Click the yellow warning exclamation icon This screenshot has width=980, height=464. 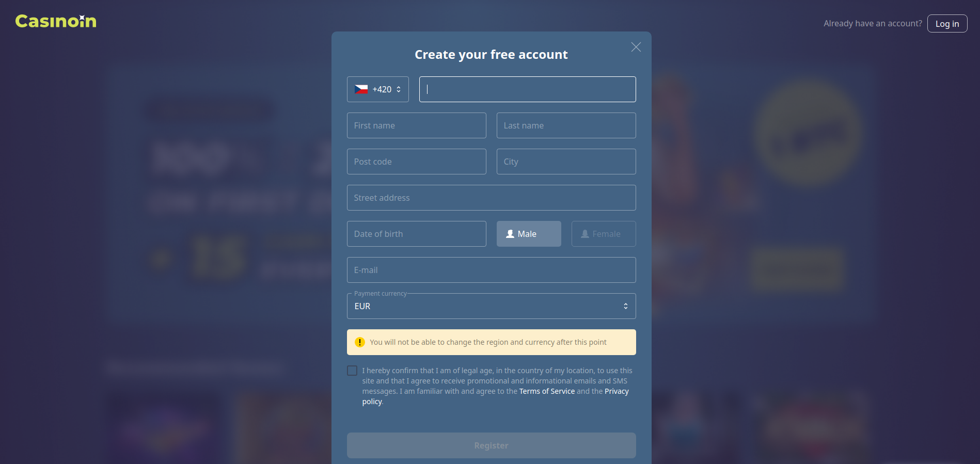tap(360, 342)
